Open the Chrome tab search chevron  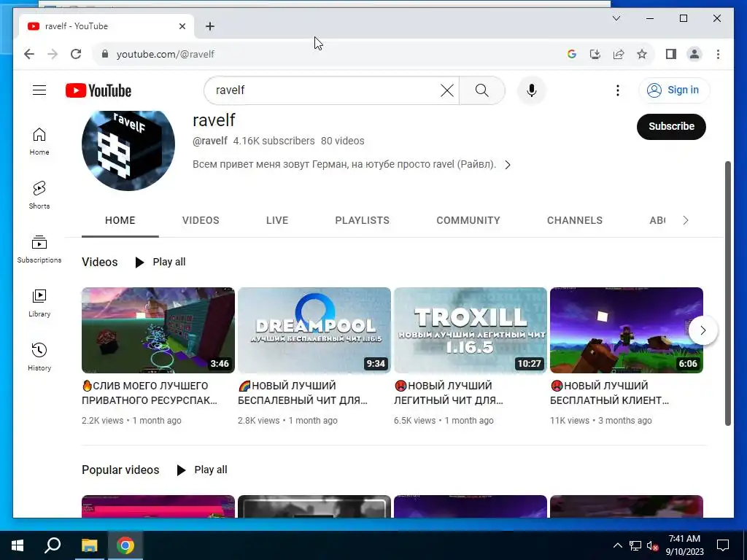click(x=616, y=18)
